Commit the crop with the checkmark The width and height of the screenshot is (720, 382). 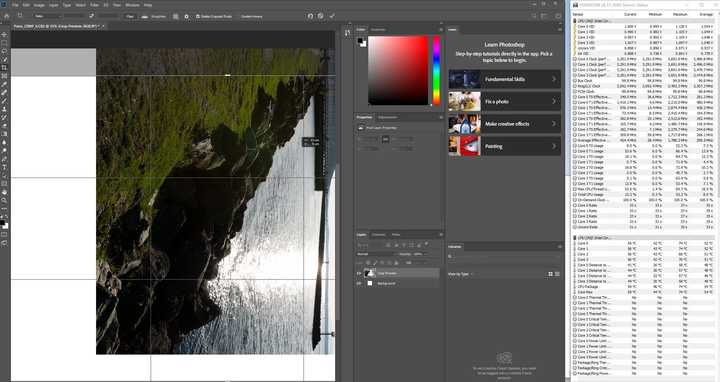332,16
